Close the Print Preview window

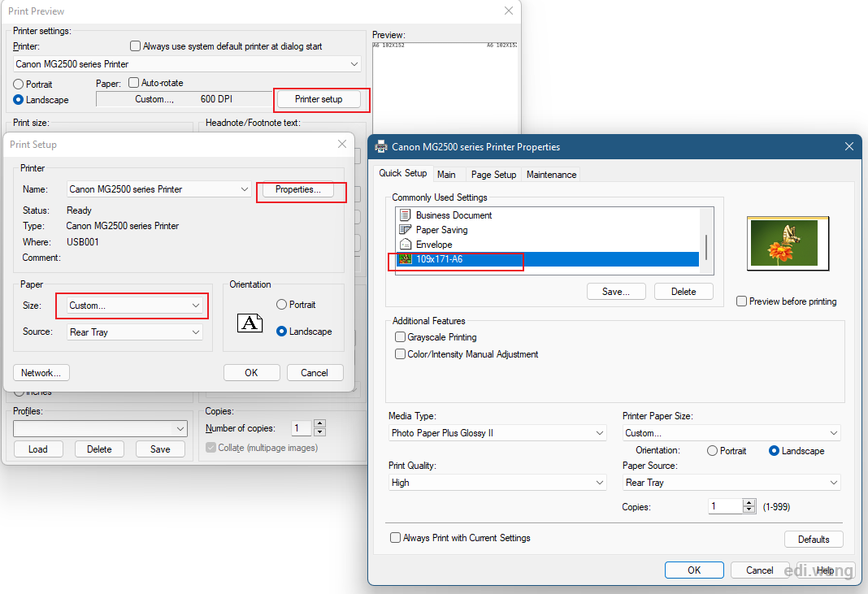(x=508, y=11)
